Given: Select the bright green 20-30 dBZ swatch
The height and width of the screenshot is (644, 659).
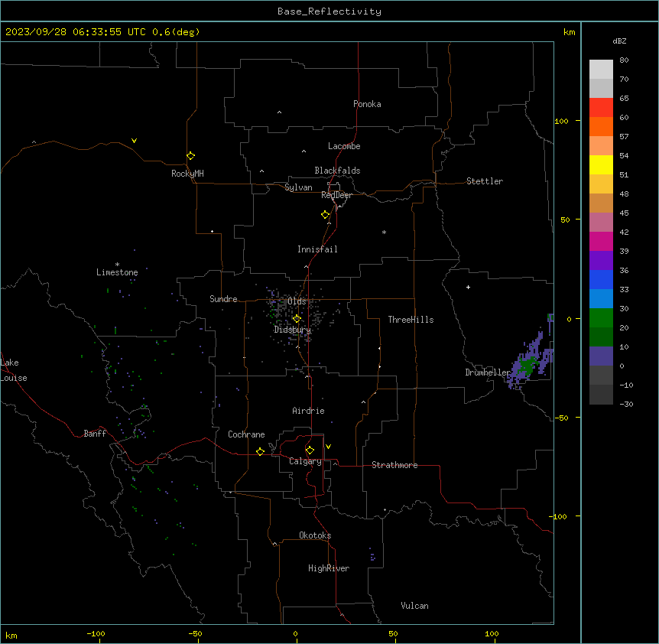Looking at the screenshot, I should tap(601, 318).
